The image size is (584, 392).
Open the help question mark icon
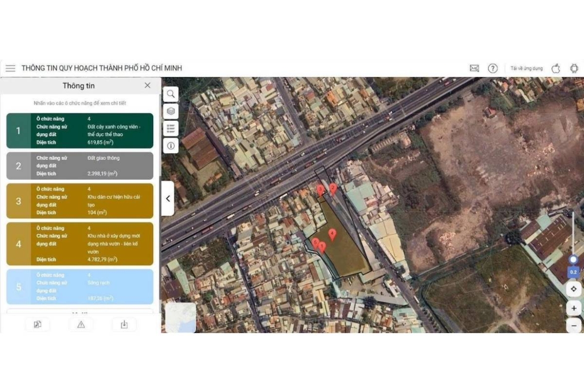(x=493, y=68)
